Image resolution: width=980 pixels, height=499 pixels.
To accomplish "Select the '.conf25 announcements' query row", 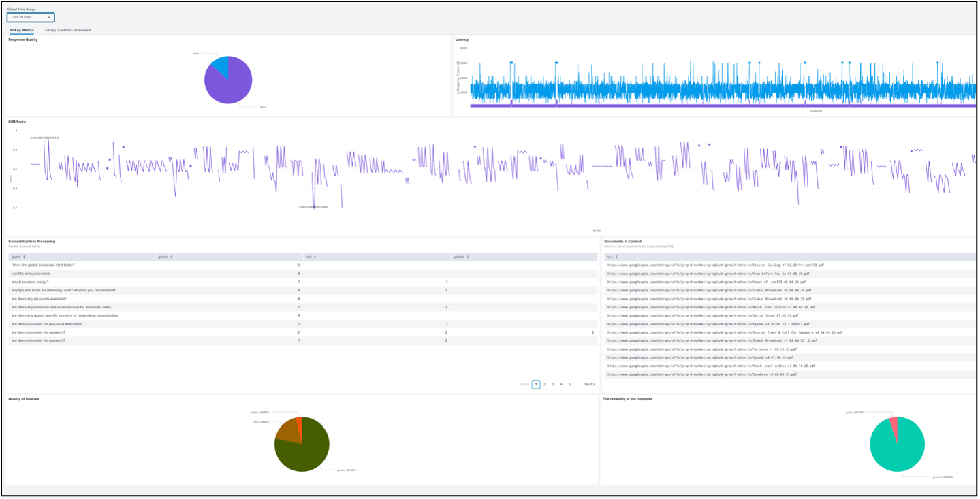I will (31, 273).
